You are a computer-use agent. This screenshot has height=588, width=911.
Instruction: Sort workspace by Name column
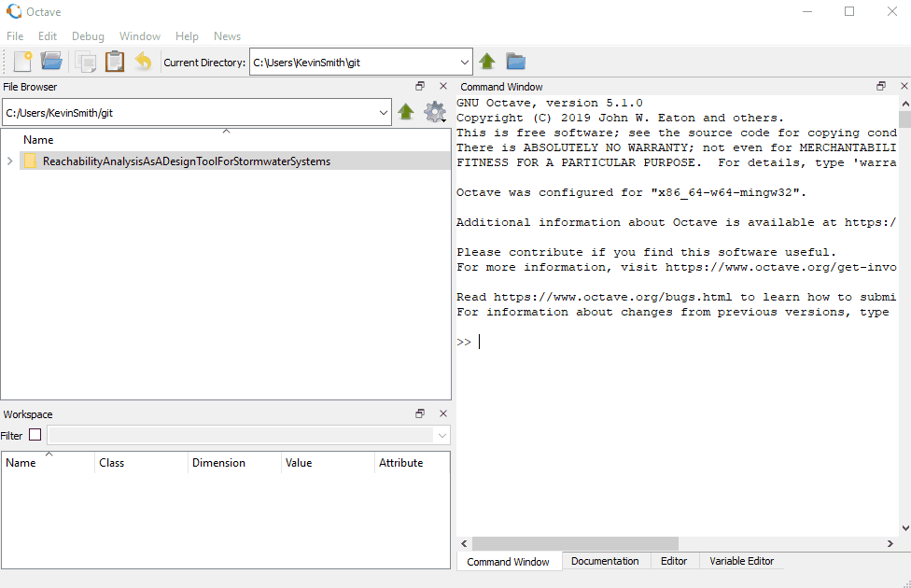pos(49,463)
